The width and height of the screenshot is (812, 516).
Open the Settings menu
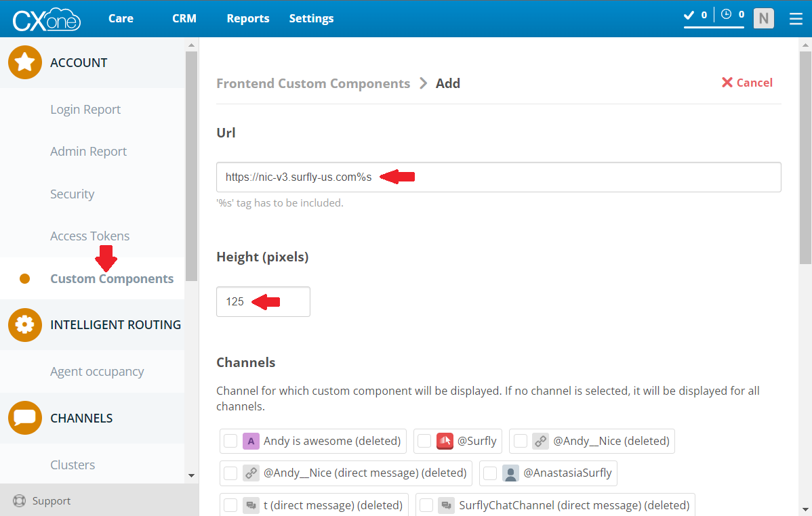pos(311,18)
